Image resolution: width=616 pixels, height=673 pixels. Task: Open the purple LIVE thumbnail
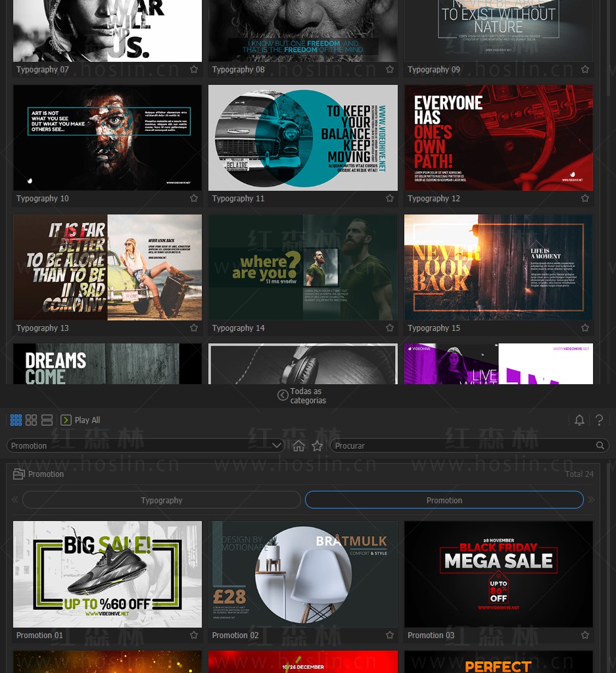tap(498, 364)
